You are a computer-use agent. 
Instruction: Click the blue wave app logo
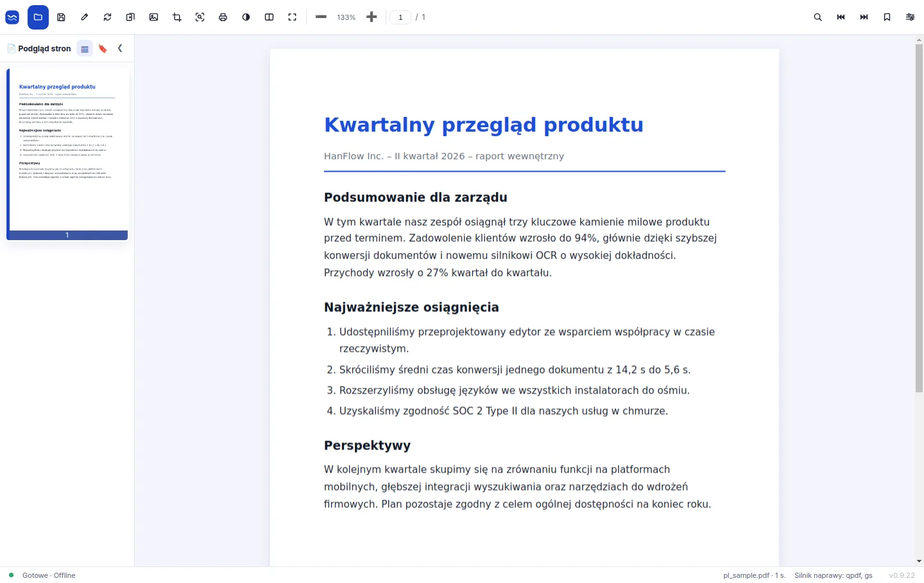pos(12,17)
